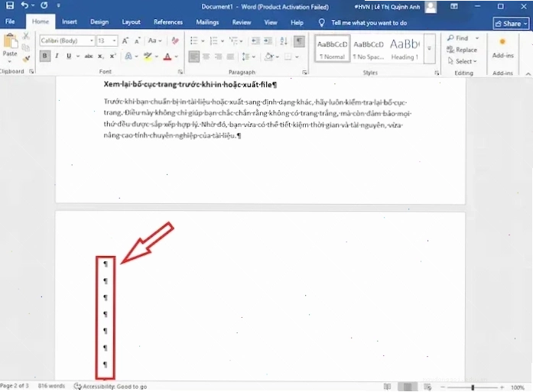Open Change Case Aa dropdown
533x392 pixels.
[154, 40]
